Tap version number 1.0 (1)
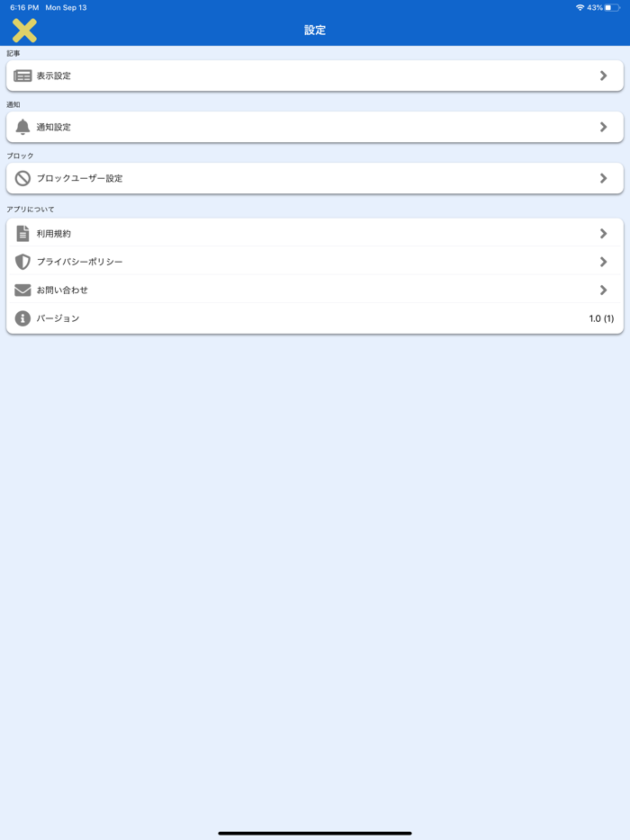Viewport: 630px width, 840px height. [600, 318]
